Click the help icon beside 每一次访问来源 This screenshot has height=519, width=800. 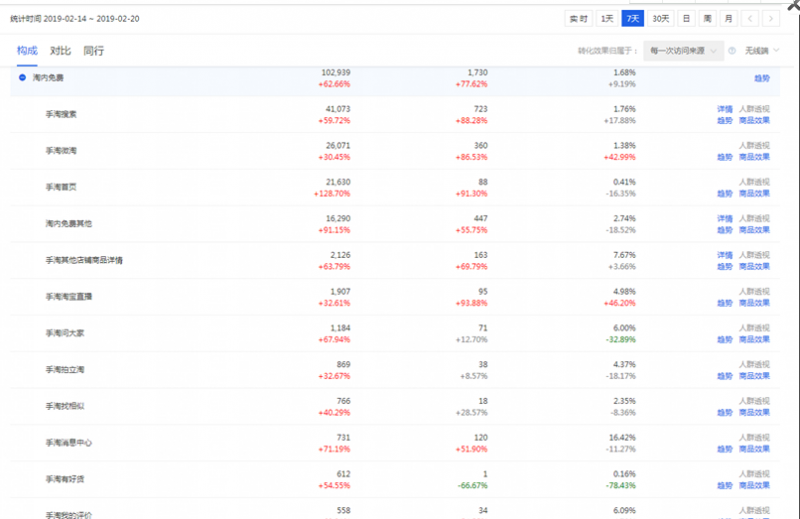click(732, 51)
